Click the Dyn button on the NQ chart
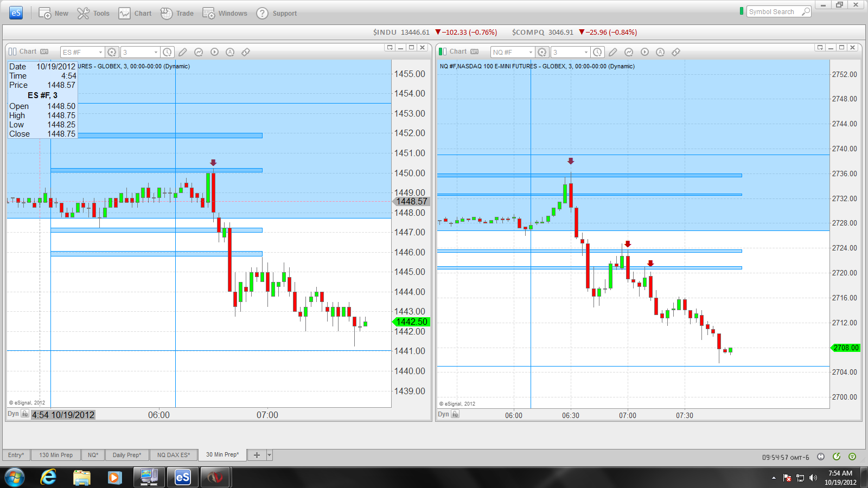The width and height of the screenshot is (868, 488). 443,414
